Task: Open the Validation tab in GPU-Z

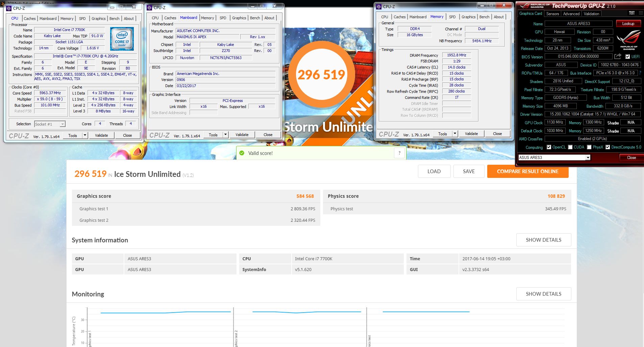Action: pos(591,14)
